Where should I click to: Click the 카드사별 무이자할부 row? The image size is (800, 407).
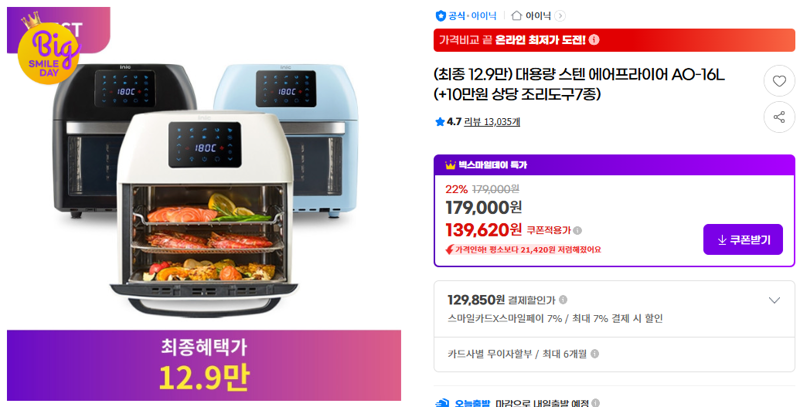614,354
